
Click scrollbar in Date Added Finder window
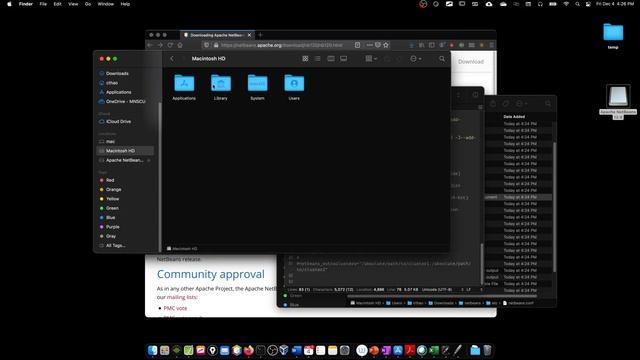[x=554, y=207]
